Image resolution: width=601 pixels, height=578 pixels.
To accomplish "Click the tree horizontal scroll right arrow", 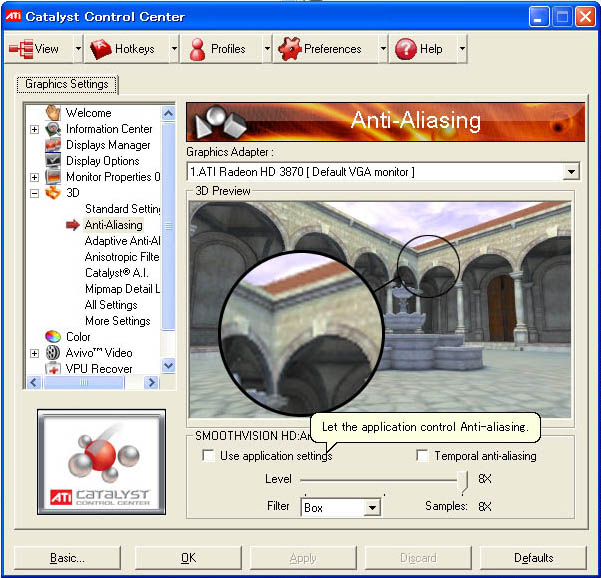I will 152,382.
